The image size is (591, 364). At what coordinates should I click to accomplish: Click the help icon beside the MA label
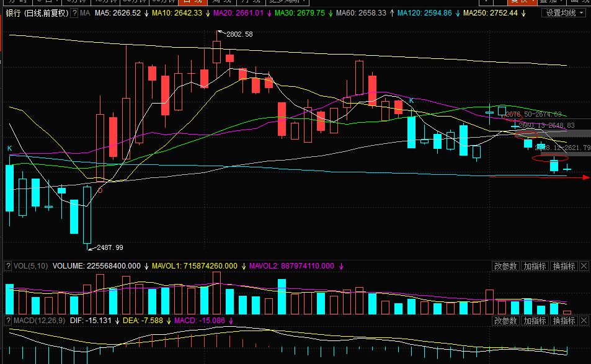[73, 13]
